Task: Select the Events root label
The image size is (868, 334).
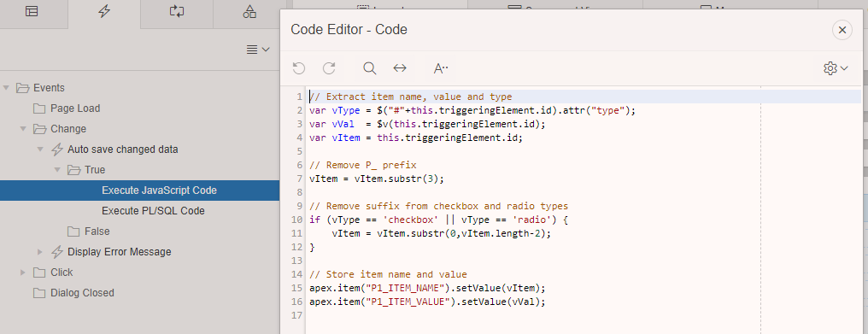Action: (x=49, y=87)
